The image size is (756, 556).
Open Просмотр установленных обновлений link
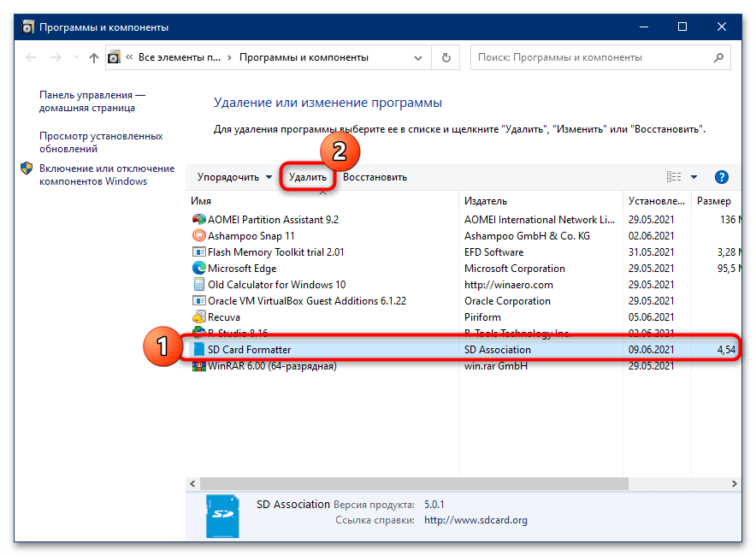(x=101, y=142)
